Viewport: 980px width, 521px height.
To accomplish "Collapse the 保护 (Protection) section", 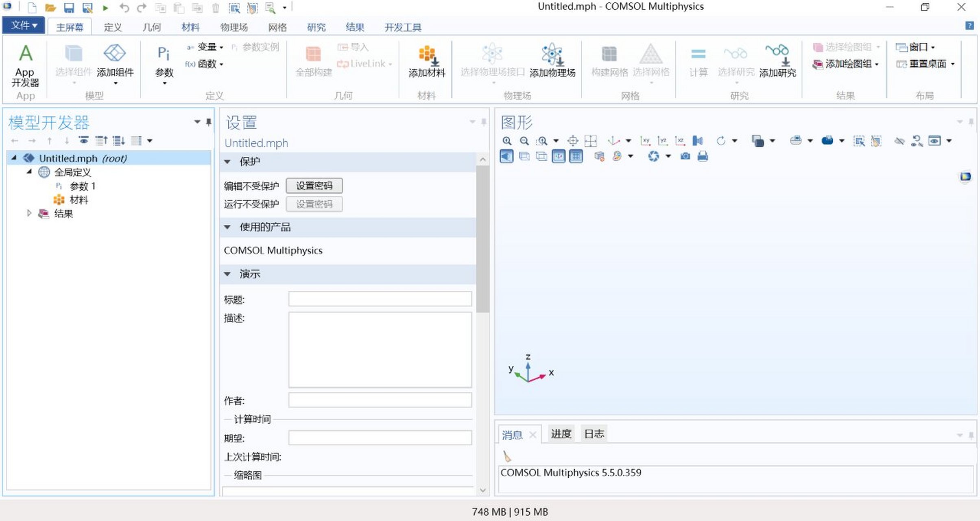I will click(227, 162).
